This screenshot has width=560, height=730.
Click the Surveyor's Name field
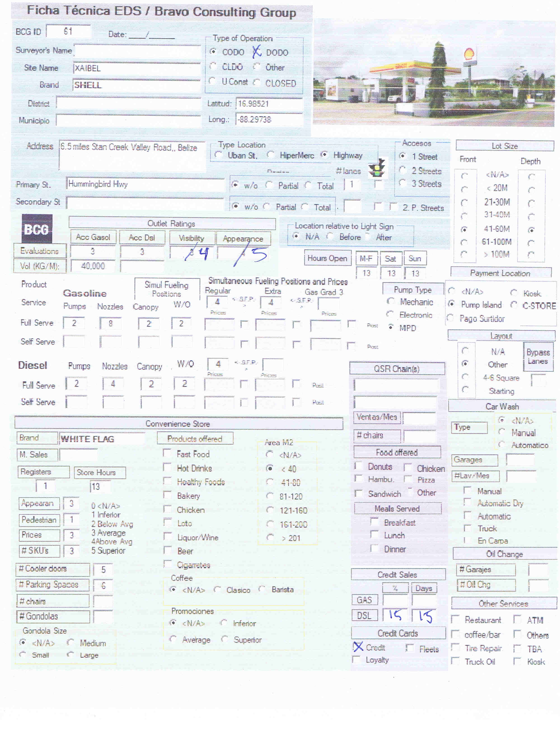137,51
